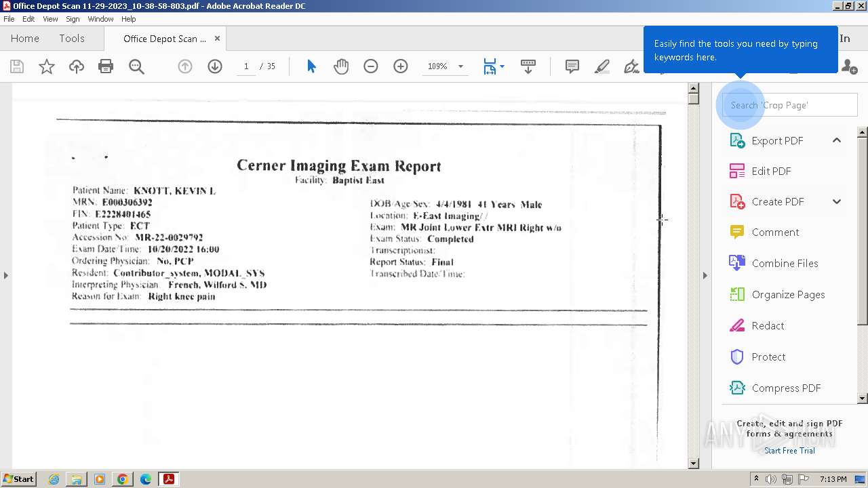Click the tools pane scrollbar down arrow

[863, 399]
